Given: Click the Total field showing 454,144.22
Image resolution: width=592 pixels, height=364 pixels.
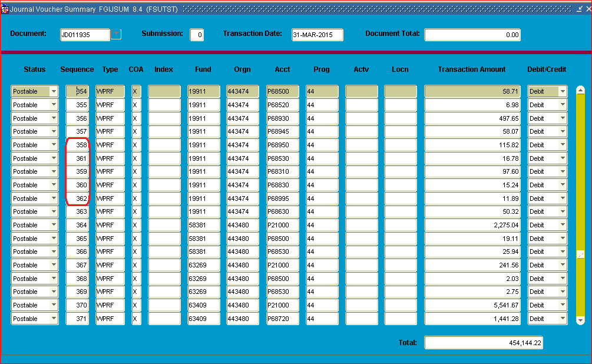Looking at the screenshot, I should (484, 343).
